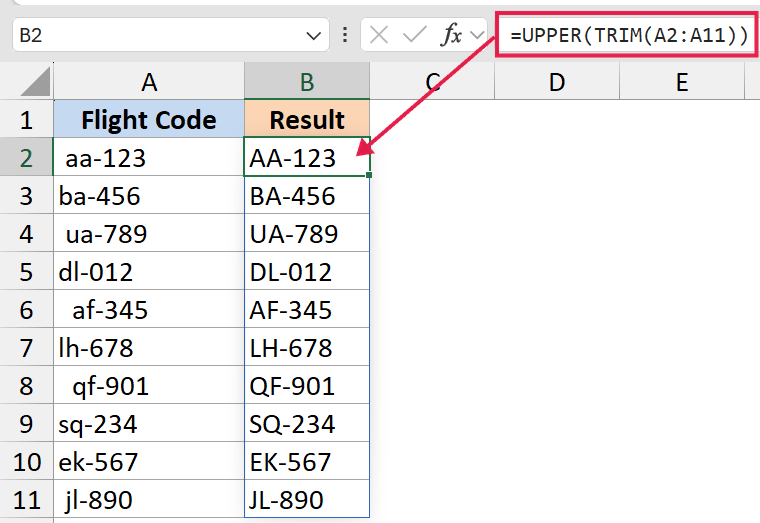Select the result cell UA-789
Viewport: 760px width, 523px height.
point(307,233)
